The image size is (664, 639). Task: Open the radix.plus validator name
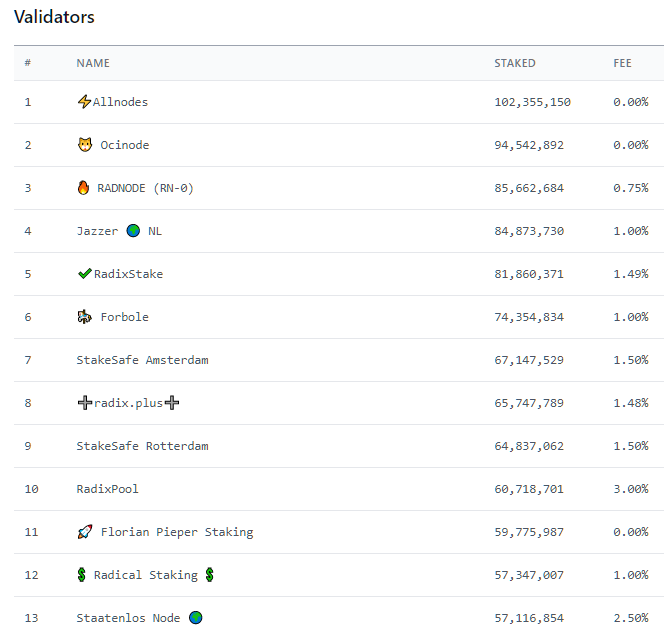(128, 403)
